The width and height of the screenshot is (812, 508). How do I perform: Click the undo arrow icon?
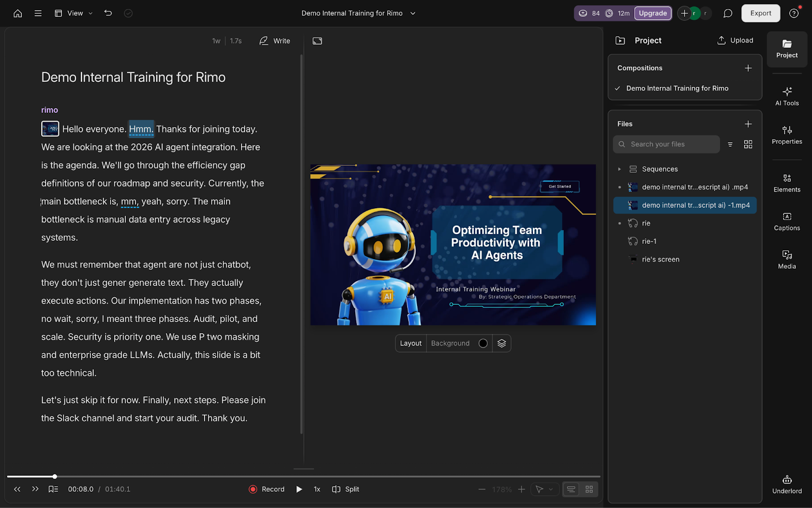[108, 13]
